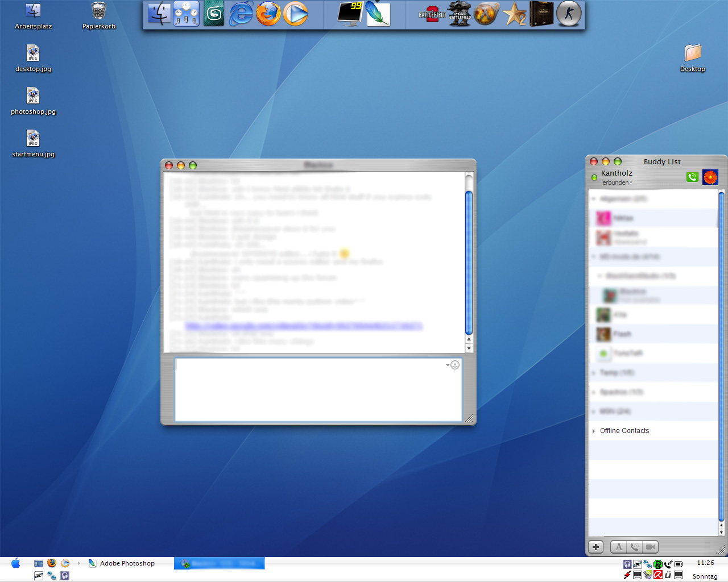Launch Battlefield 2142 from the dock

click(460, 14)
